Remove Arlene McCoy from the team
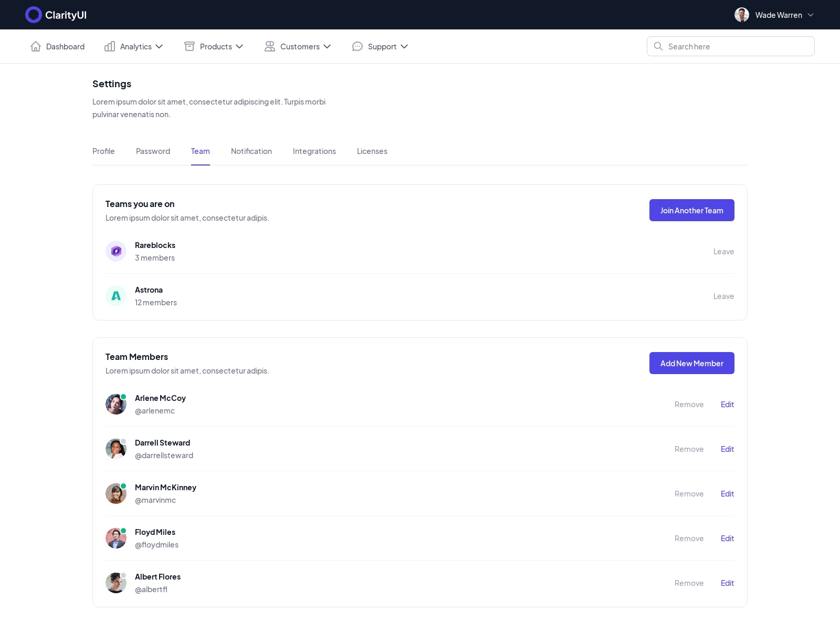Viewport: 840px width, 620px height. [x=689, y=405]
